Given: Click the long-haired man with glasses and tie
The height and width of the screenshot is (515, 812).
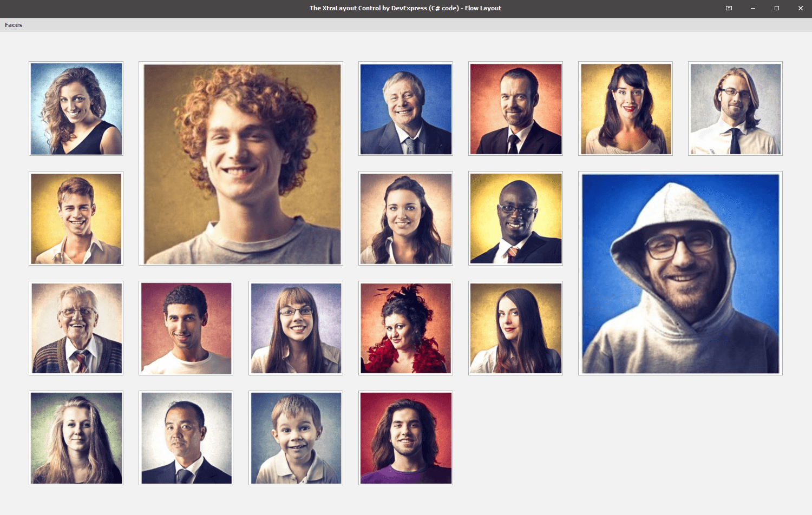Looking at the screenshot, I should pyautogui.click(x=735, y=109).
